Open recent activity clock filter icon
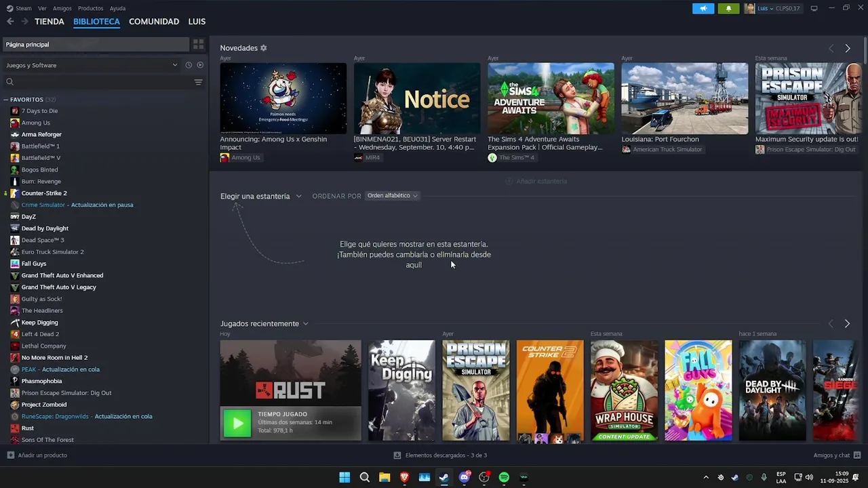868x488 pixels. pyautogui.click(x=189, y=65)
